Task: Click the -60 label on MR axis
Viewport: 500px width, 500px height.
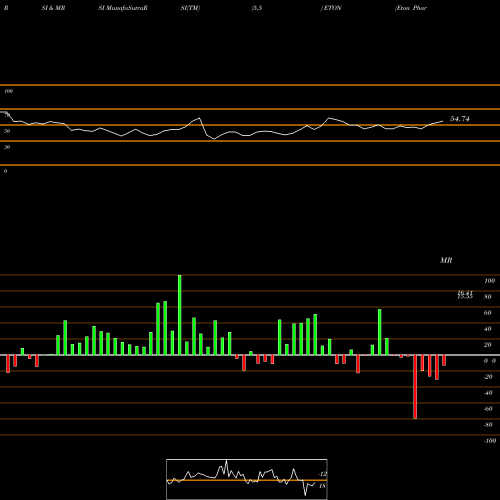Action: [x=488, y=409]
